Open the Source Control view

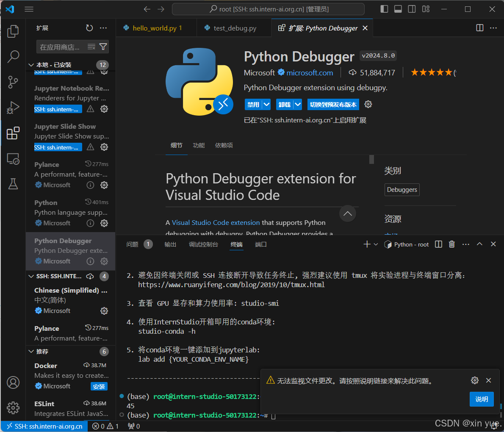(x=13, y=82)
